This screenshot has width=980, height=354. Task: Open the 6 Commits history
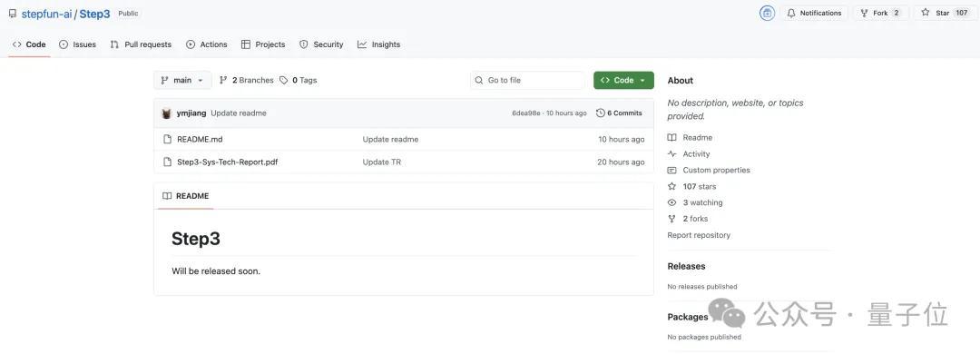619,113
